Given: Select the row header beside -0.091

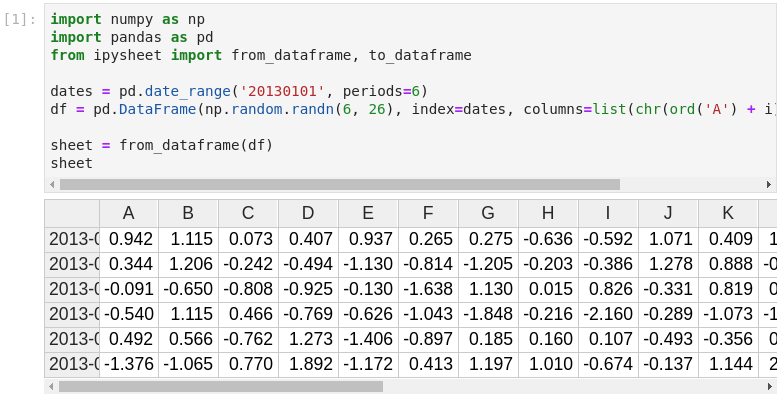Looking at the screenshot, I should pos(72,289).
